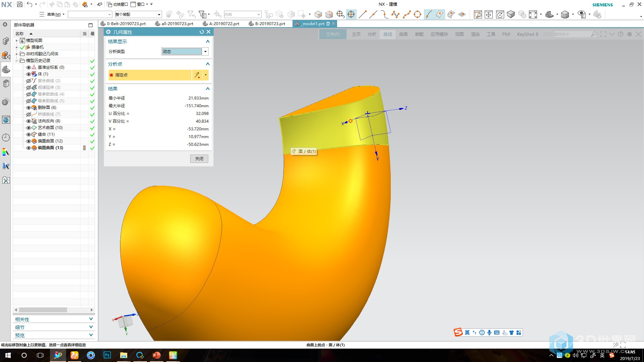Screen dimensions: 644x362
Task: Collapse the 模型历史记录 tree node
Action: [x=17, y=61]
